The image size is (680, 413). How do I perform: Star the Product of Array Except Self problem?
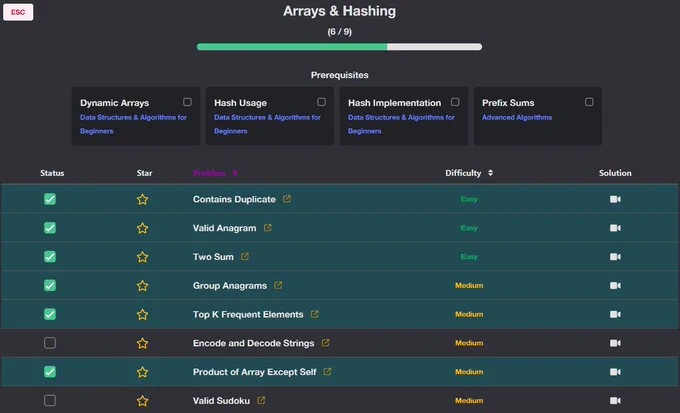pyautogui.click(x=142, y=372)
